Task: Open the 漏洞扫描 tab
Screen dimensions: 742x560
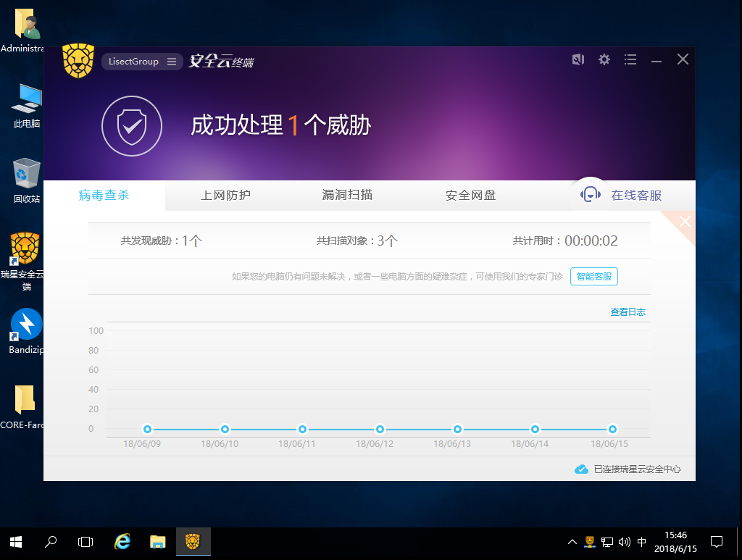Action: coord(347,196)
